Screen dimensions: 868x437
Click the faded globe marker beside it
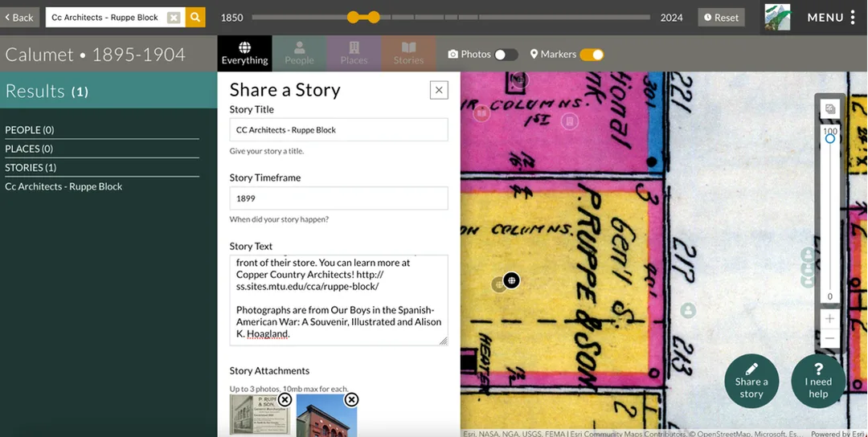click(x=498, y=284)
